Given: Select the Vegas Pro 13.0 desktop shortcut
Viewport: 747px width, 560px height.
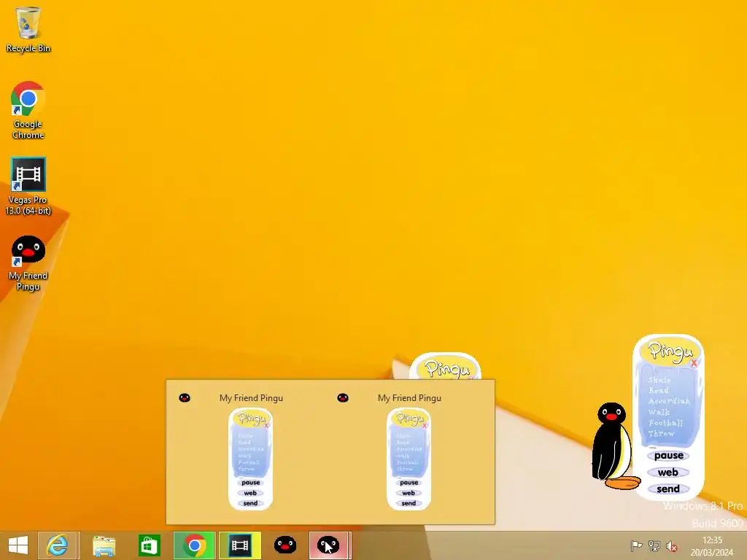Looking at the screenshot, I should [28, 186].
